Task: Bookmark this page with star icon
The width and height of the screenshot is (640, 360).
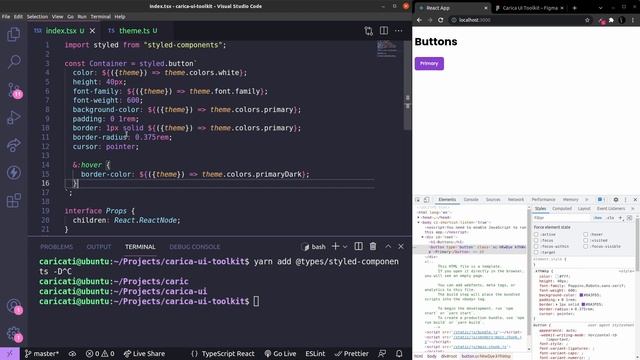Action: coord(587,20)
